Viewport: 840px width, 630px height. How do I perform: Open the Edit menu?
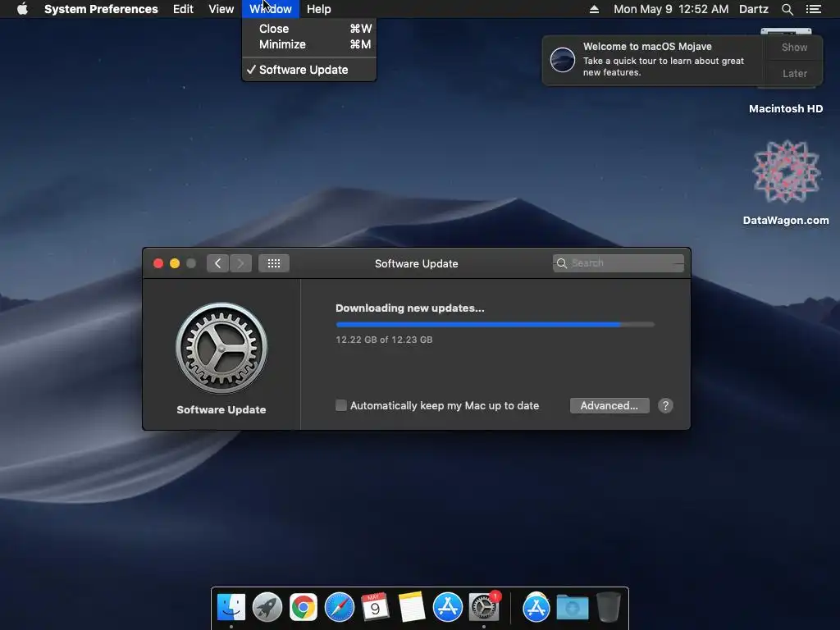[183, 9]
